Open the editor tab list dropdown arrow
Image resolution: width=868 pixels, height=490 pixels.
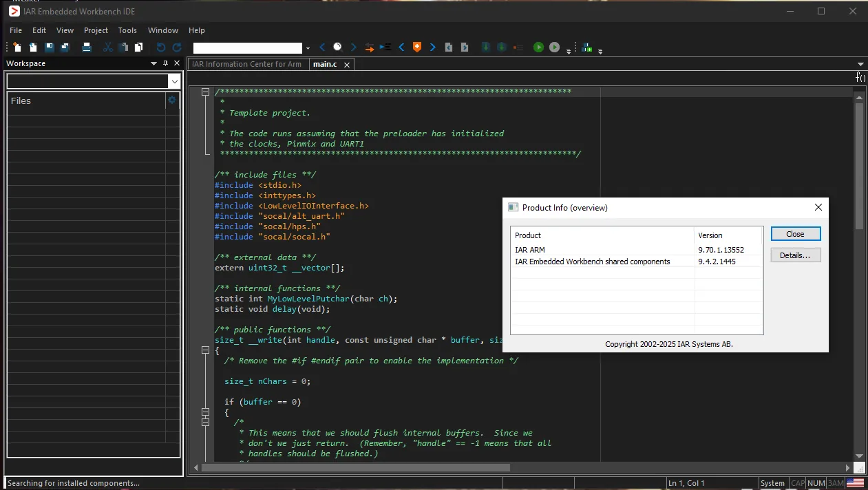click(x=860, y=64)
